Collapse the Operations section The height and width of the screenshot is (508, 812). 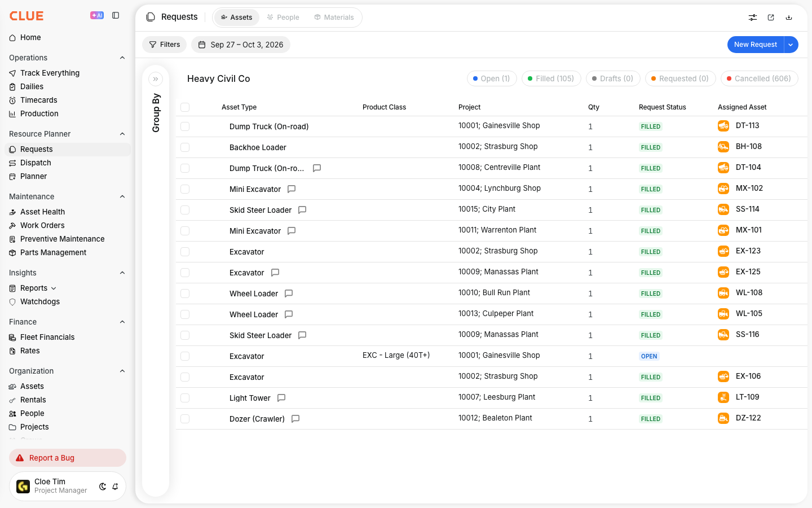tap(122, 58)
